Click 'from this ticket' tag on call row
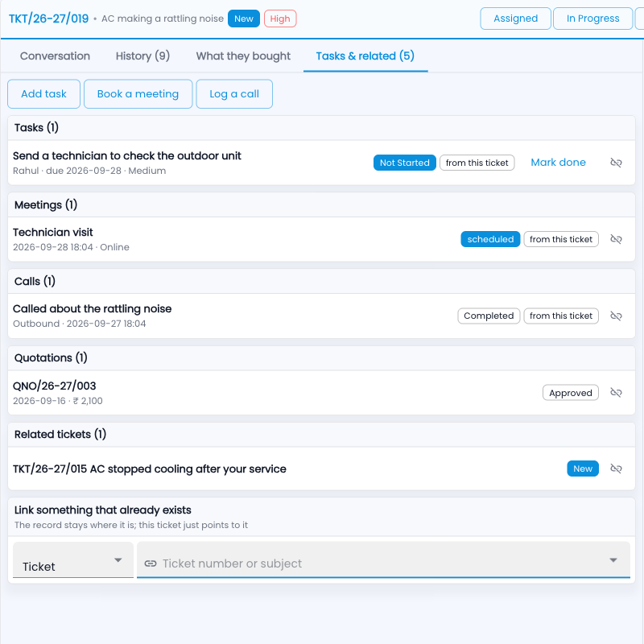The image size is (644, 644). coord(561,316)
